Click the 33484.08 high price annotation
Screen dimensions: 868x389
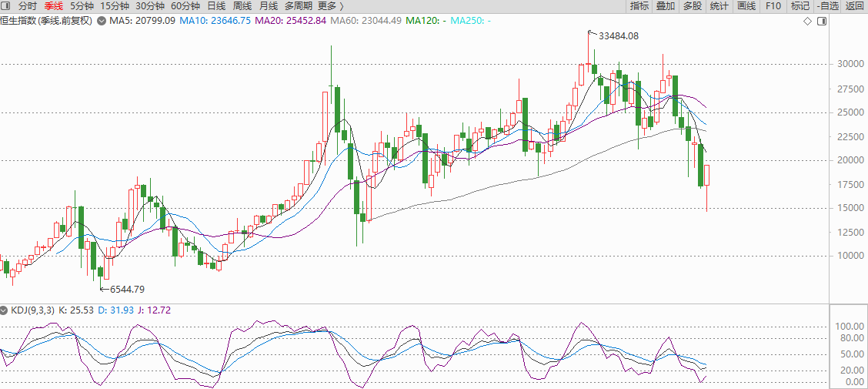619,36
